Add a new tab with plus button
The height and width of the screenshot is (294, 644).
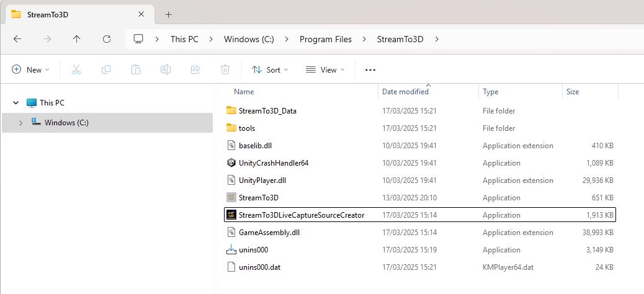click(x=168, y=14)
